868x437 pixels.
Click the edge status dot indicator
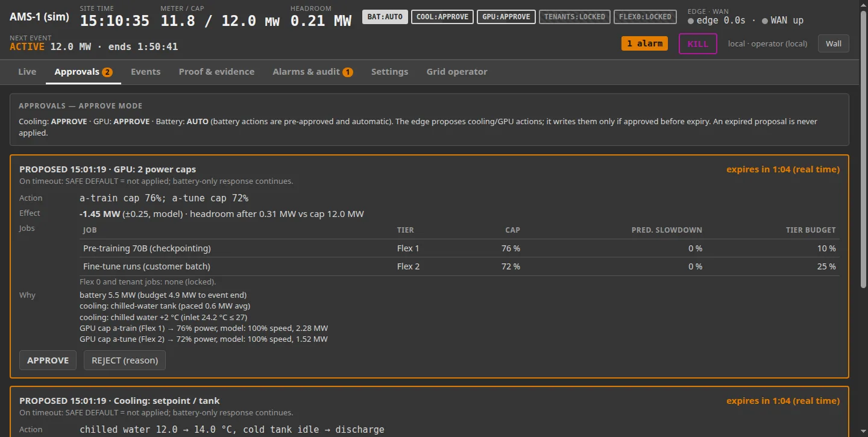(690, 21)
